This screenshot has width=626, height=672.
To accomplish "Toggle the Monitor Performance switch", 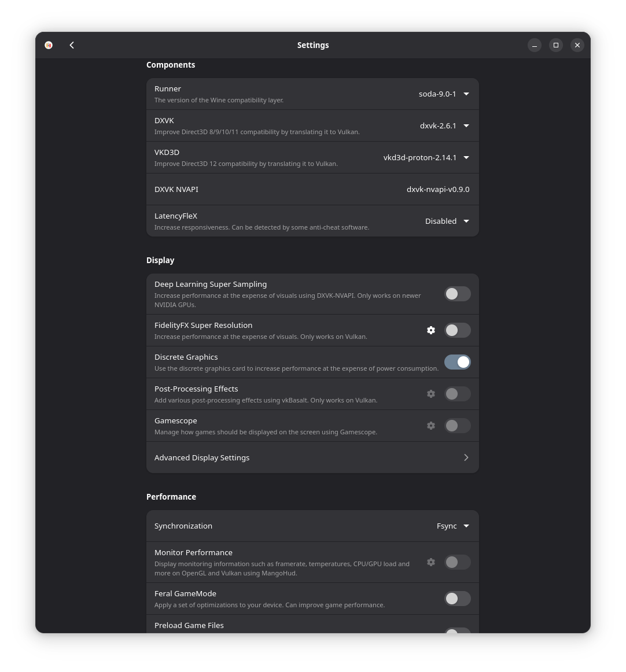I will tap(457, 562).
